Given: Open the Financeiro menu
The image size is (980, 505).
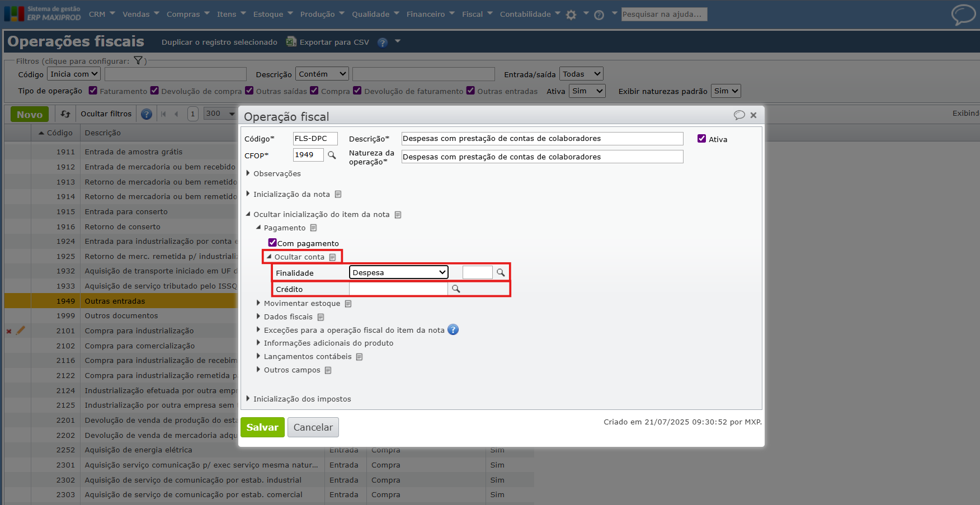Looking at the screenshot, I should [x=430, y=14].
